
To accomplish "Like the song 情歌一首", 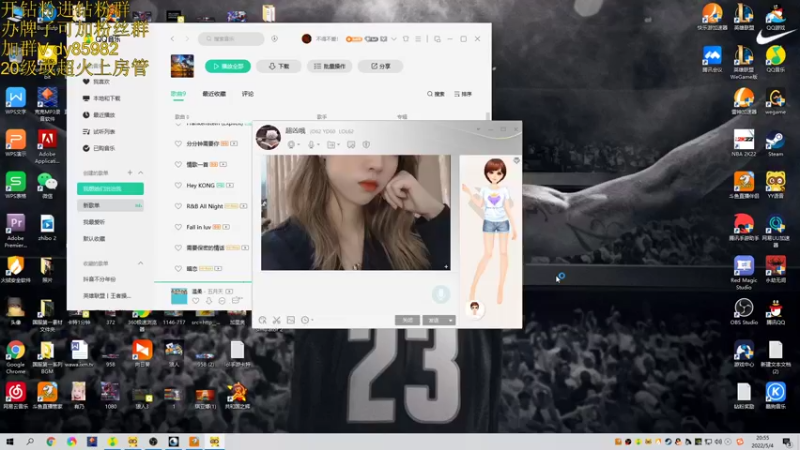I will pyautogui.click(x=178, y=164).
